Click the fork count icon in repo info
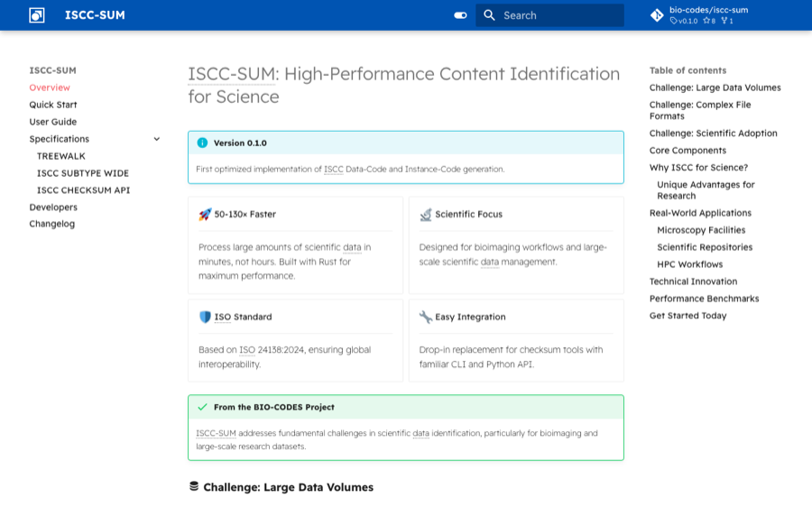 point(724,22)
